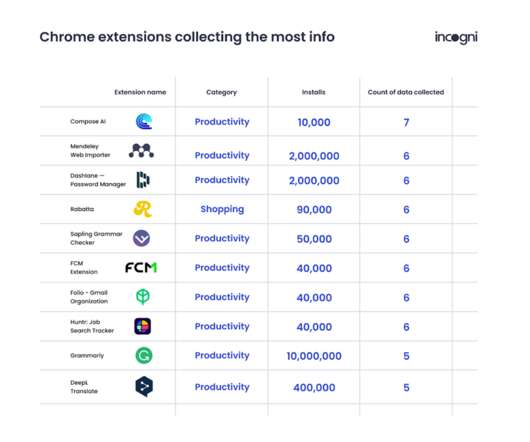Click the green Folio Gmail Organization icon
Viewport: 530px width, 442px height.
143,297
